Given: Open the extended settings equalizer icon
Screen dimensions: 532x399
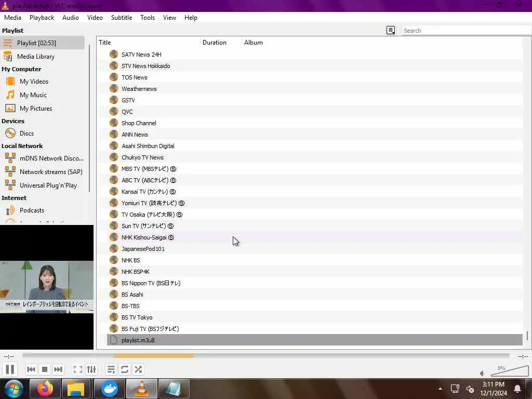Looking at the screenshot, I should pyautogui.click(x=91, y=369).
